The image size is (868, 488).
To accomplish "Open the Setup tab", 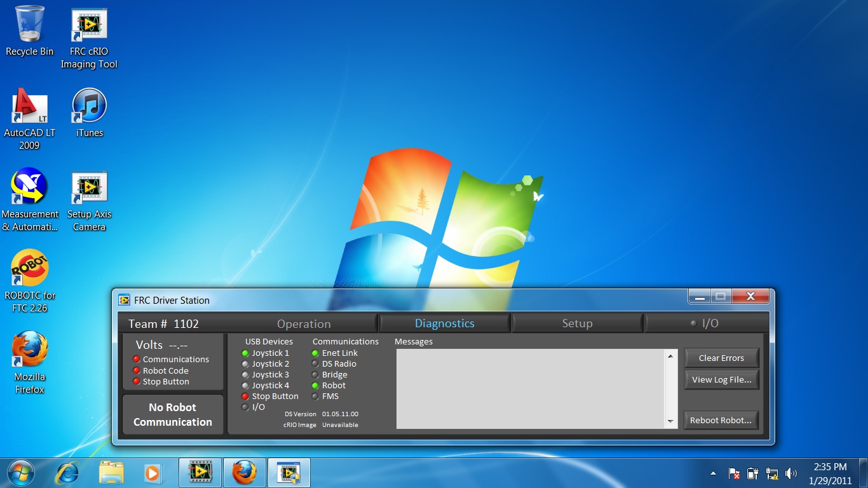I will point(577,323).
